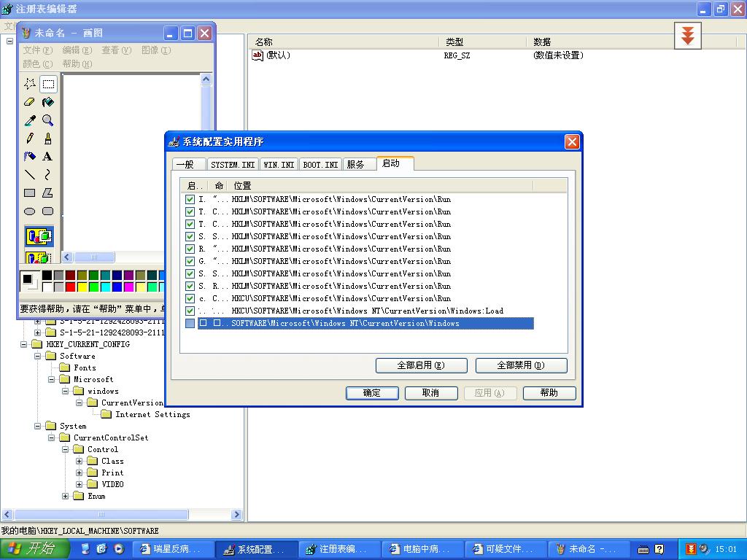This screenshot has width=747, height=560.
Task: Click the registry tree horizontal scrollbar right arrow
Action: coord(236,514)
